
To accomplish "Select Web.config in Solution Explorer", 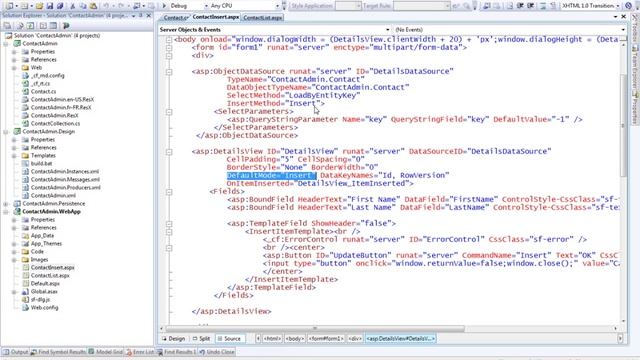I will (x=44, y=308).
